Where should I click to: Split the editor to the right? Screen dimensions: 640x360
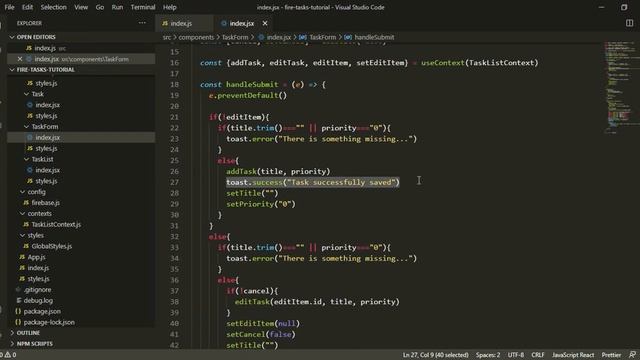(629, 23)
